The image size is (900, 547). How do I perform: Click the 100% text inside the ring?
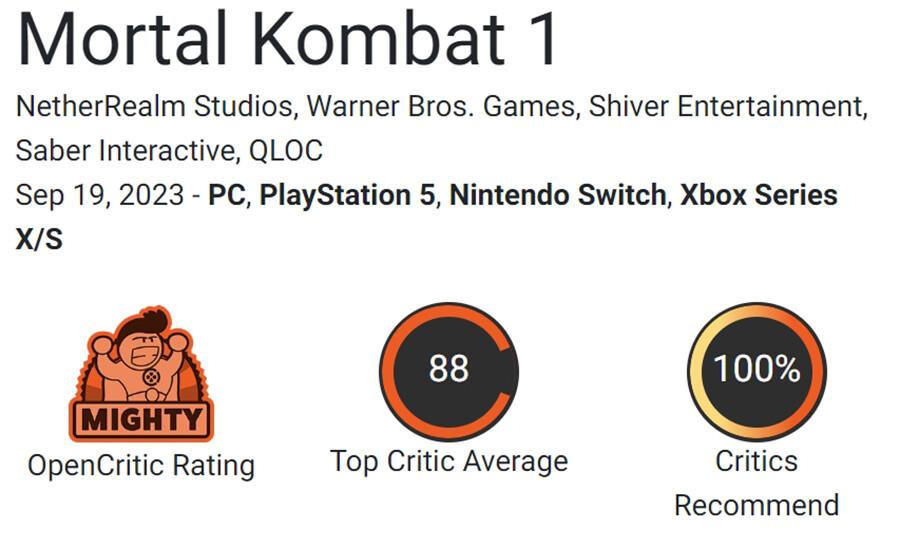coord(756,369)
